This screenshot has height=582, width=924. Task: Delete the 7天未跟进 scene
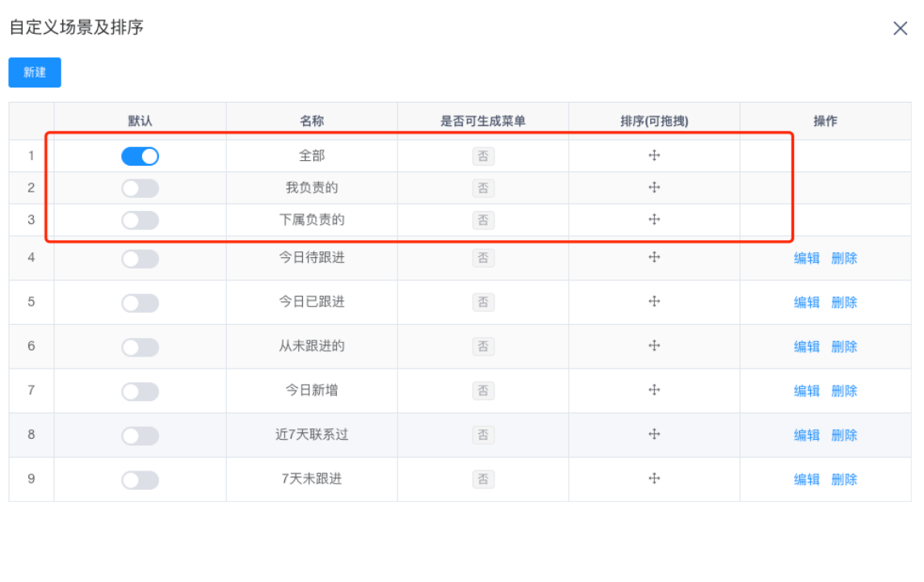pos(844,479)
